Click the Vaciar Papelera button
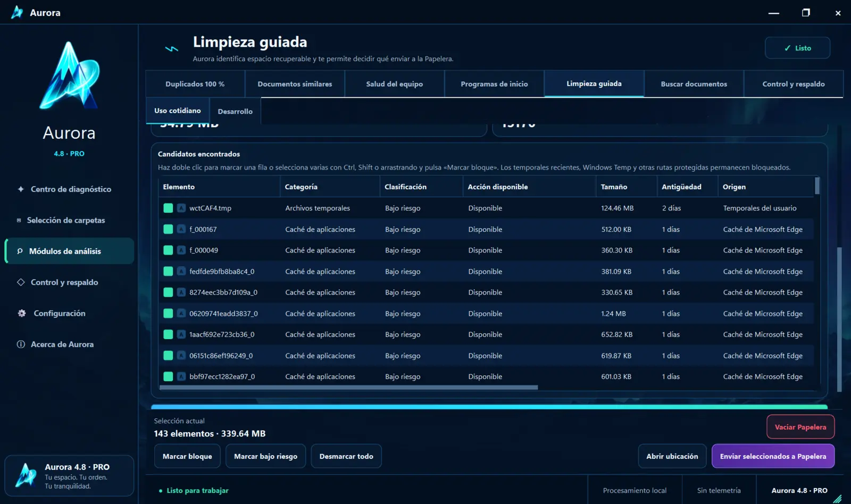This screenshot has width=851, height=504. 800,427
